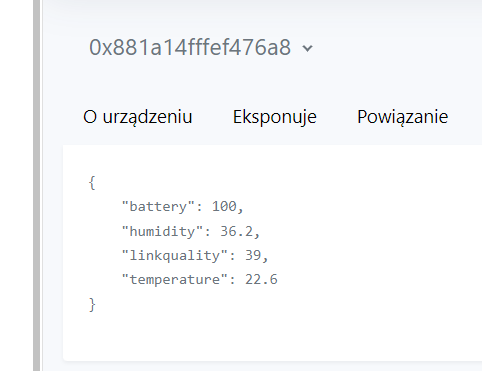The width and height of the screenshot is (482, 371).
Task: Click blank header area right of device chevron
Action: tap(397, 47)
